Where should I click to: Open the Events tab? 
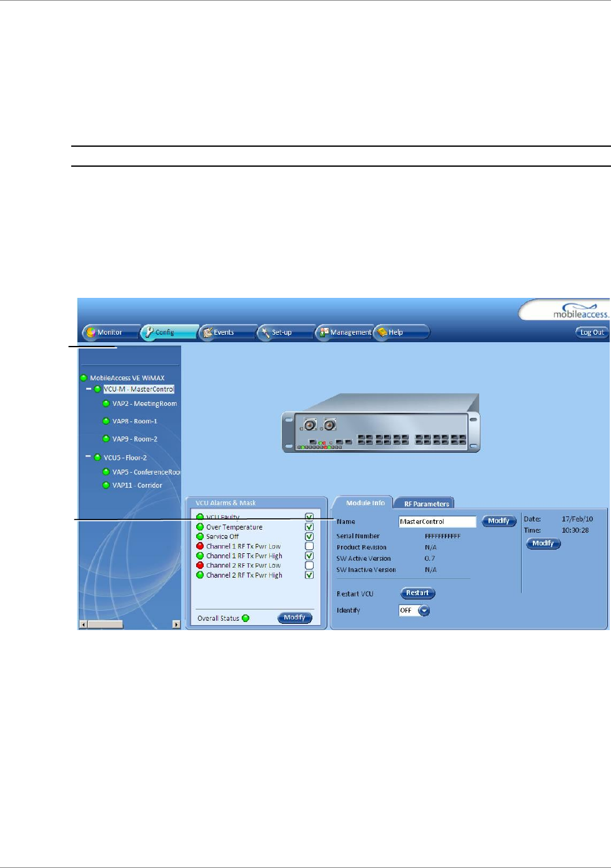coord(227,332)
